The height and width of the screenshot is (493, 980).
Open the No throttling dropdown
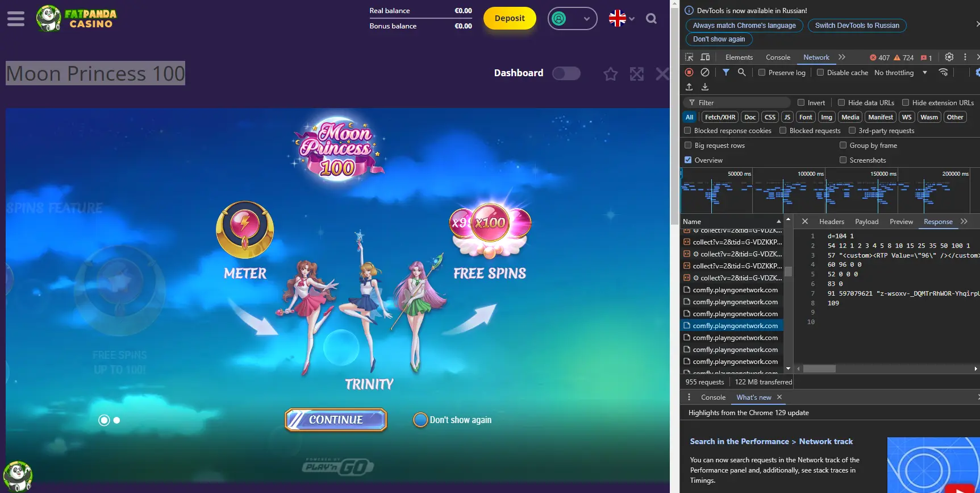click(900, 72)
